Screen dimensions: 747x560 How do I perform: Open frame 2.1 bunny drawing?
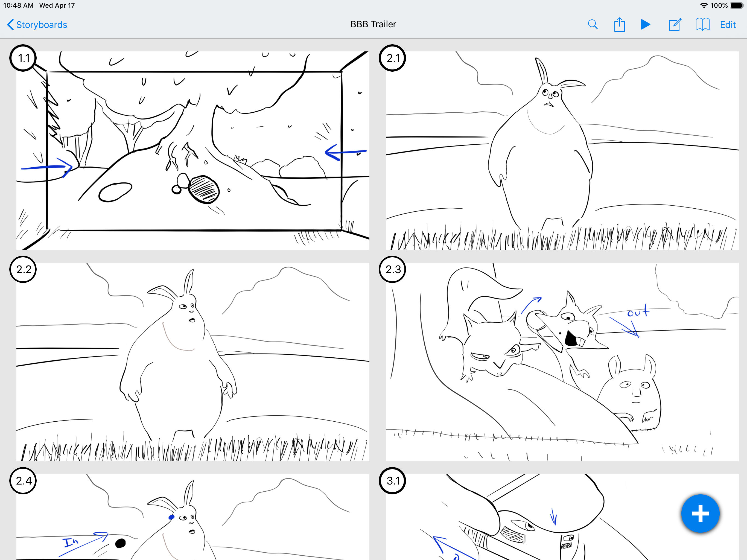tap(562, 150)
